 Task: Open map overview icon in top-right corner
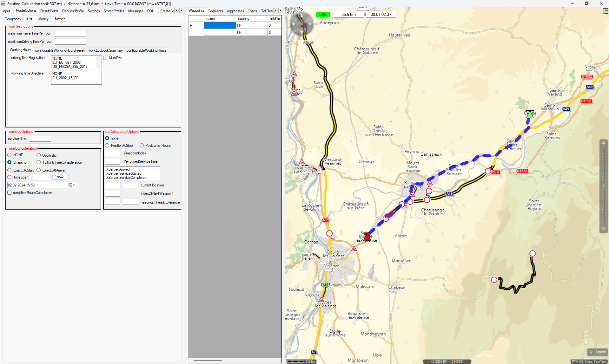(x=605, y=11)
